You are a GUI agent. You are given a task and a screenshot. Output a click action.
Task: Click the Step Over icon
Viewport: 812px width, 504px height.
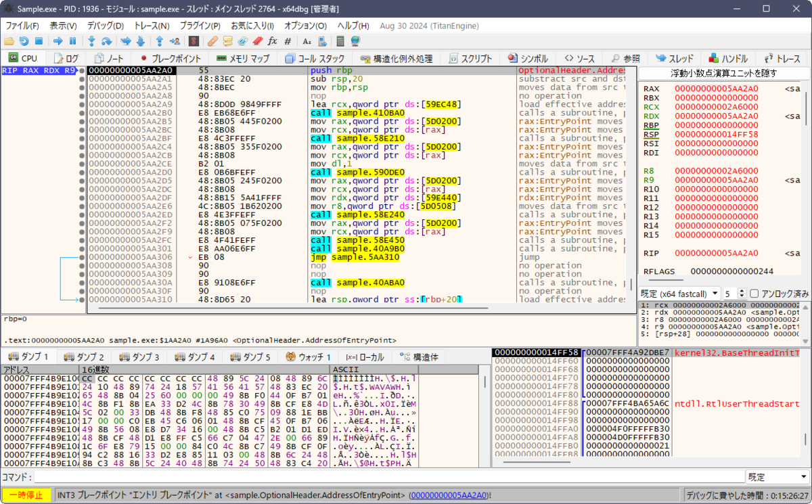(106, 41)
